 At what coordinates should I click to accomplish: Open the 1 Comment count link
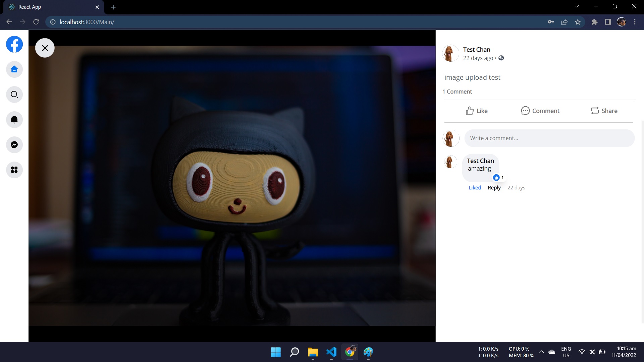click(x=457, y=92)
